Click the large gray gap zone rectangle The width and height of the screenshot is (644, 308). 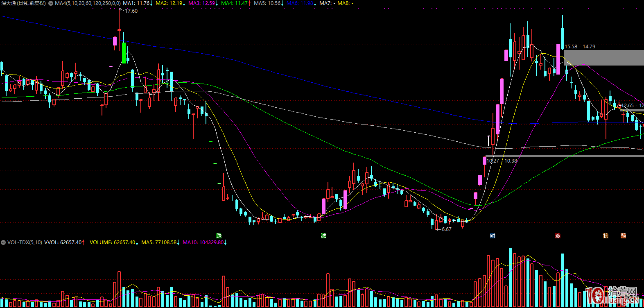click(x=604, y=58)
